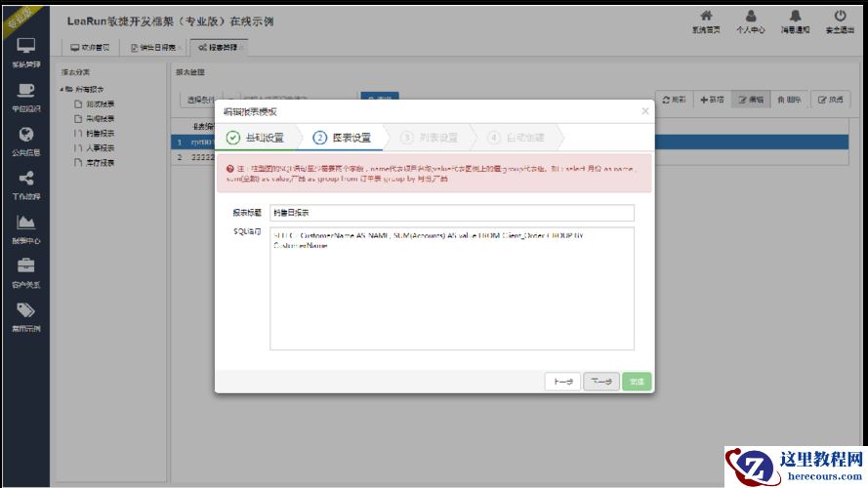Click the refresh toolbar button
Screen dimensions: 868x488
[x=674, y=100]
